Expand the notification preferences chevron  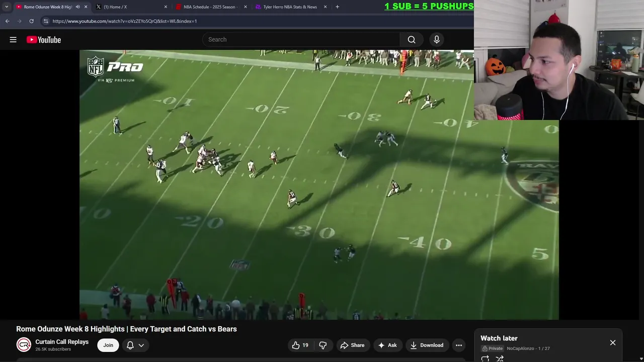pos(141,345)
